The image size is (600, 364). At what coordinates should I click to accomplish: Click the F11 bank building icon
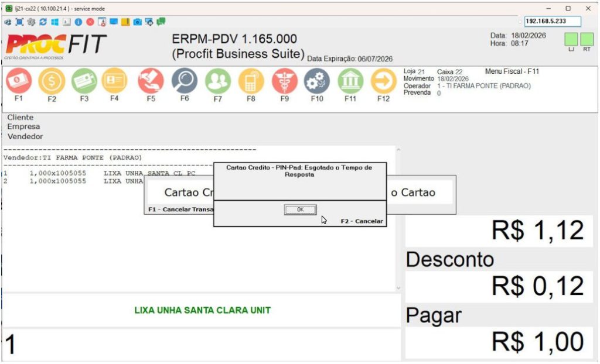pos(350,81)
